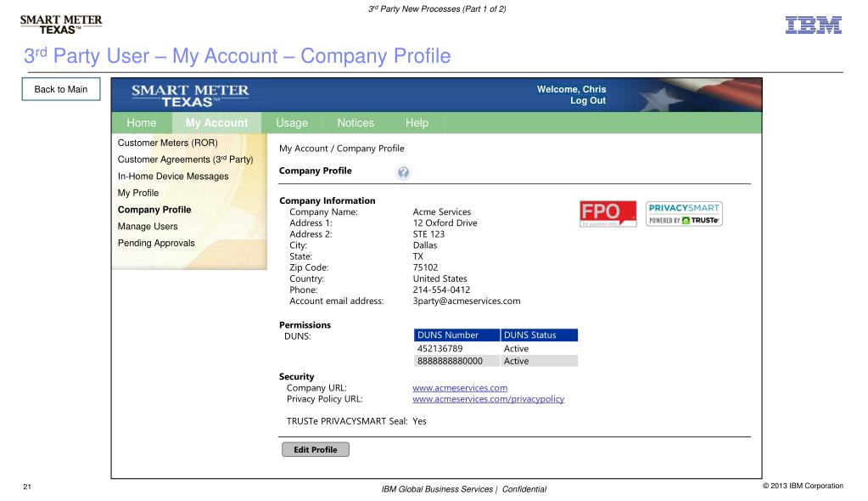
Task: Click the company name value Acme Services
Action: pos(442,211)
